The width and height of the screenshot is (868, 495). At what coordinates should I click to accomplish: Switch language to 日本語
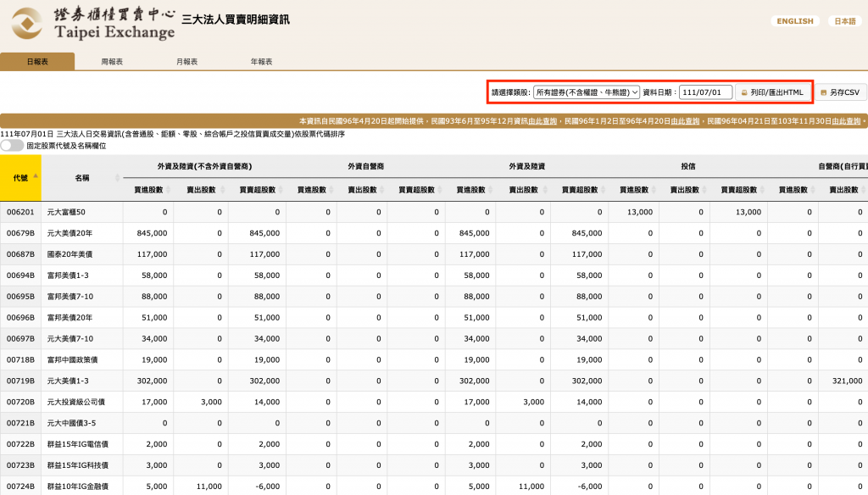click(845, 21)
